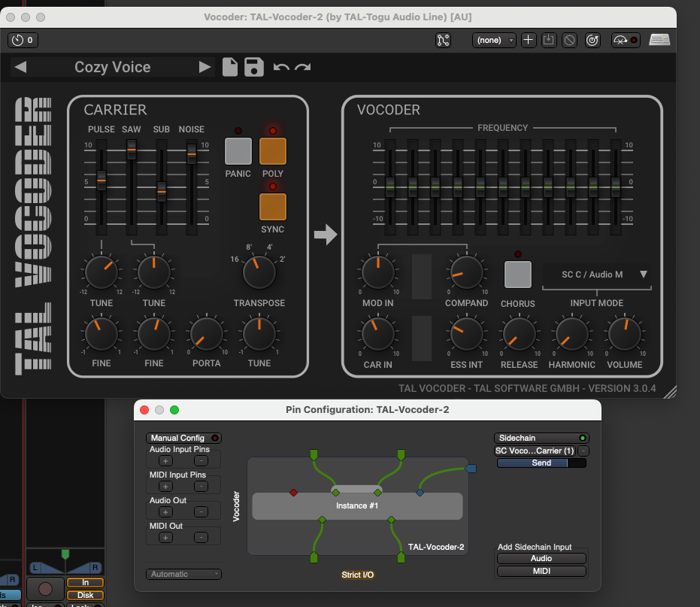The image size is (700, 607).
Task: Click the Instance #1 plugin block
Action: [x=357, y=505]
